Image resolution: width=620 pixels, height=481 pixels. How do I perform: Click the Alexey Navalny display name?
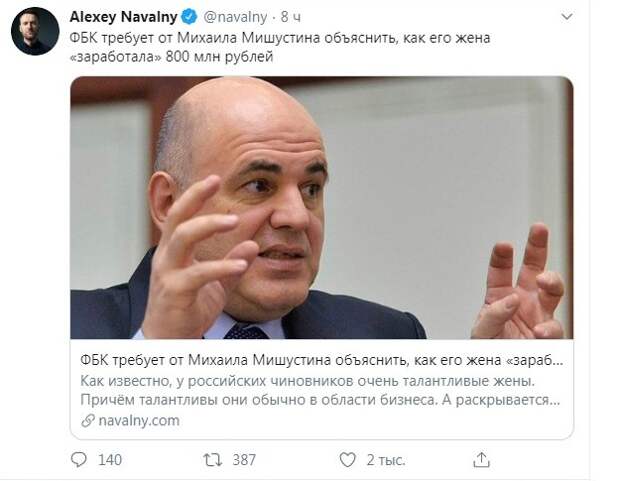pyautogui.click(x=123, y=17)
